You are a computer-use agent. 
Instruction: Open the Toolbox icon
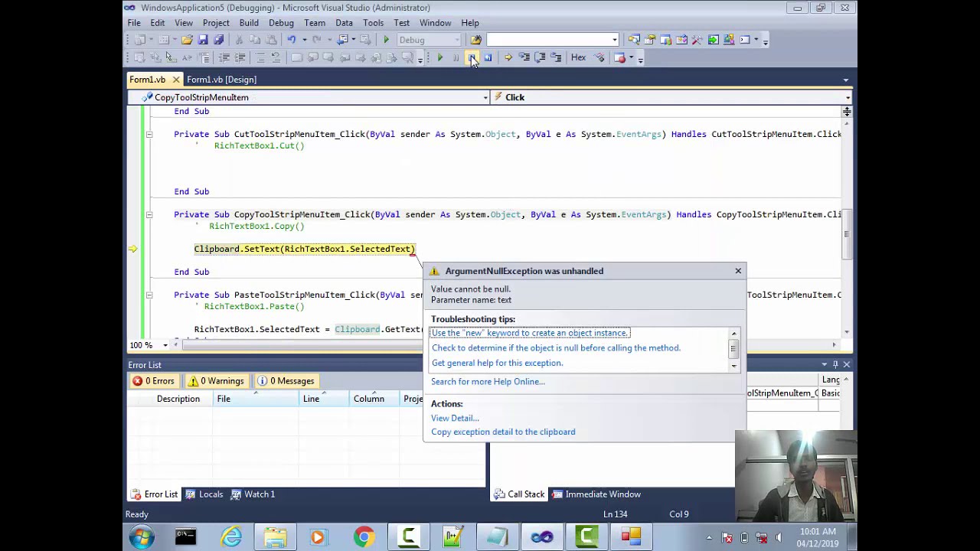(x=697, y=40)
